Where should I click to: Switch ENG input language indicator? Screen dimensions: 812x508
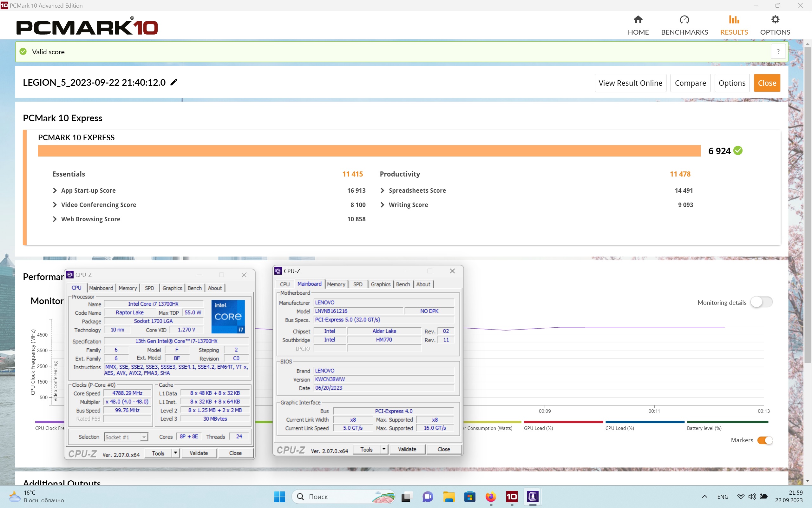pyautogui.click(x=723, y=497)
